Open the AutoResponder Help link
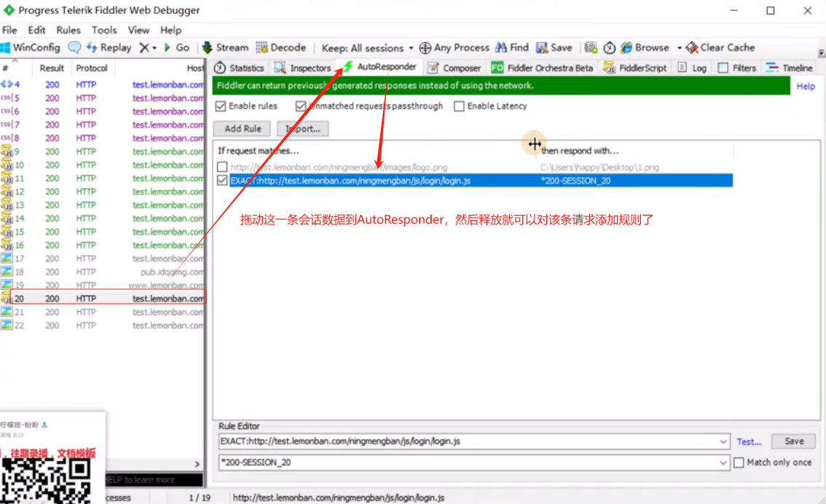 [x=806, y=87]
